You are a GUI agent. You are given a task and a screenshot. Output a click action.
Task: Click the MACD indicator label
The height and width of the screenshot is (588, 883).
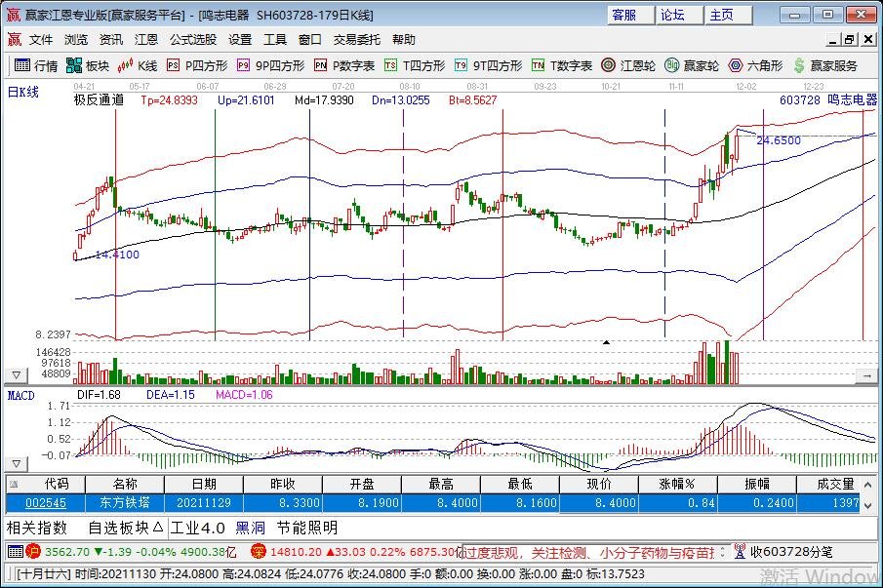[x=20, y=396]
